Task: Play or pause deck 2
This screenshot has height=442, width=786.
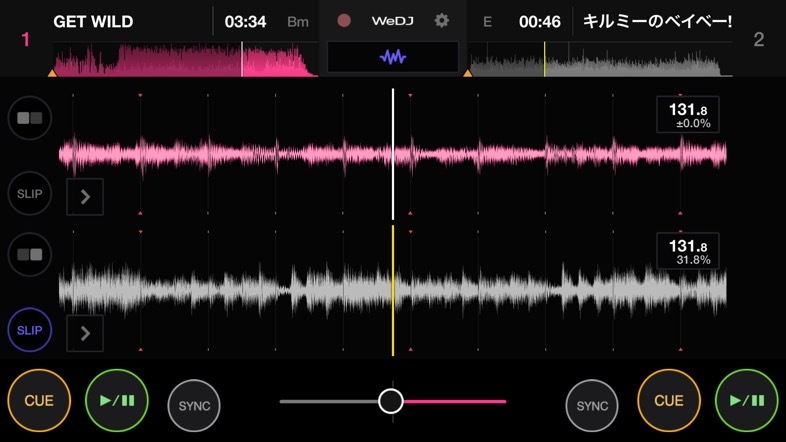Action: pyautogui.click(x=747, y=400)
